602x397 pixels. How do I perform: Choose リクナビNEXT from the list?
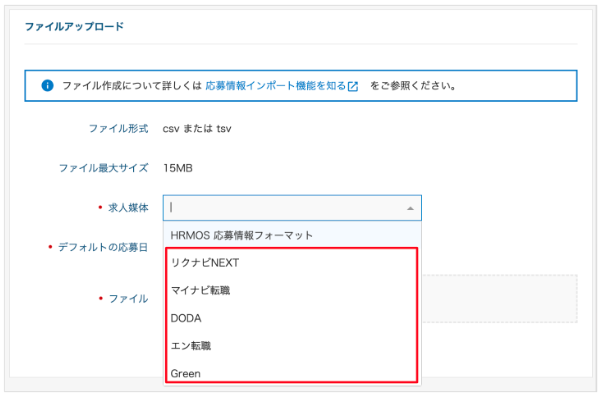(x=292, y=263)
